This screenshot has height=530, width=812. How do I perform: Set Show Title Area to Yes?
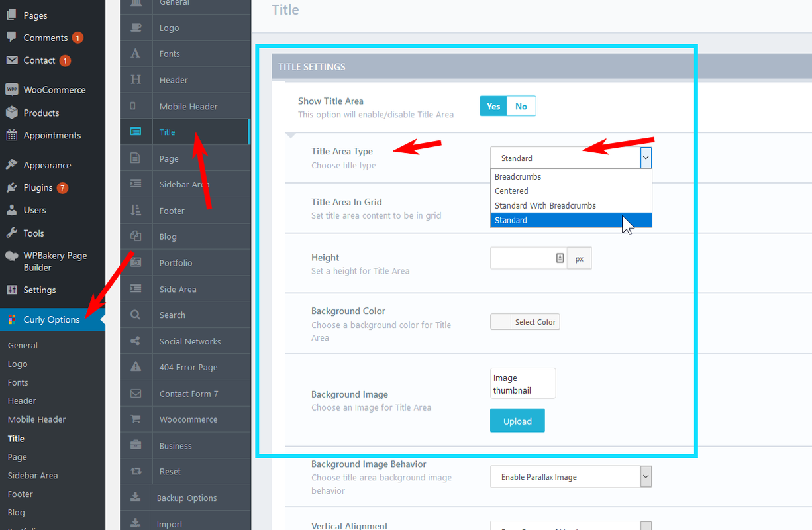[493, 106]
